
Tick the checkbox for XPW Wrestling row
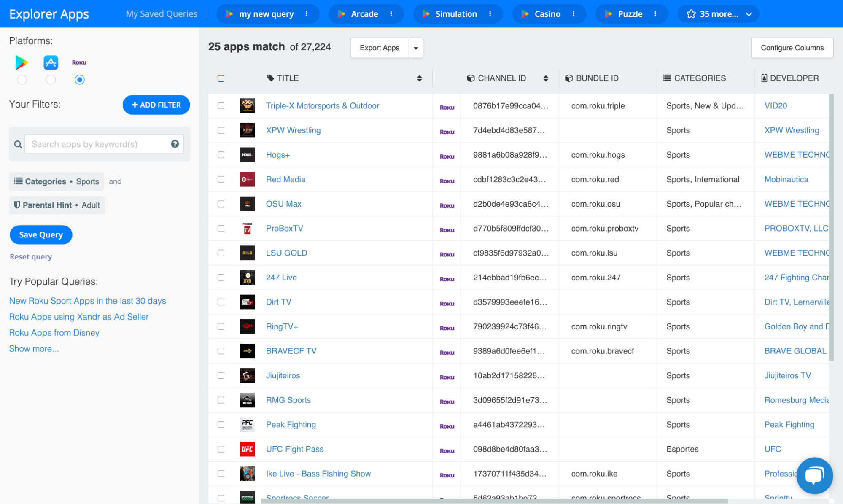coord(221,130)
